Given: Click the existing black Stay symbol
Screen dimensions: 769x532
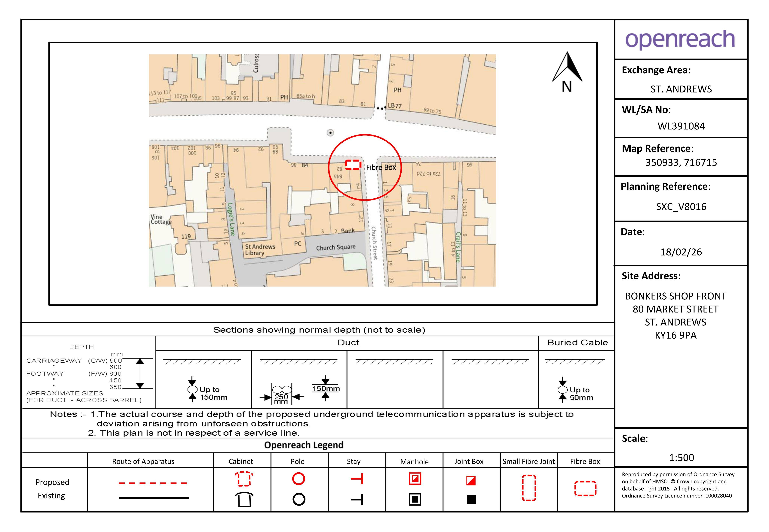Looking at the screenshot, I should (x=357, y=499).
